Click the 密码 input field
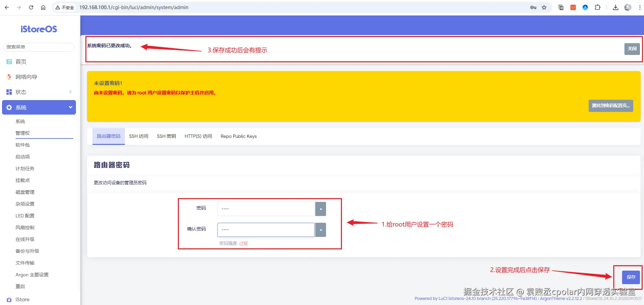The width and height of the screenshot is (644, 305). point(266,209)
